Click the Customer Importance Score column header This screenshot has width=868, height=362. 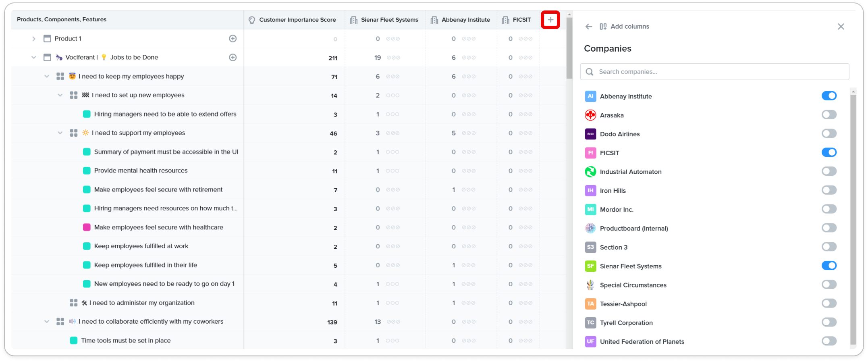coord(294,20)
